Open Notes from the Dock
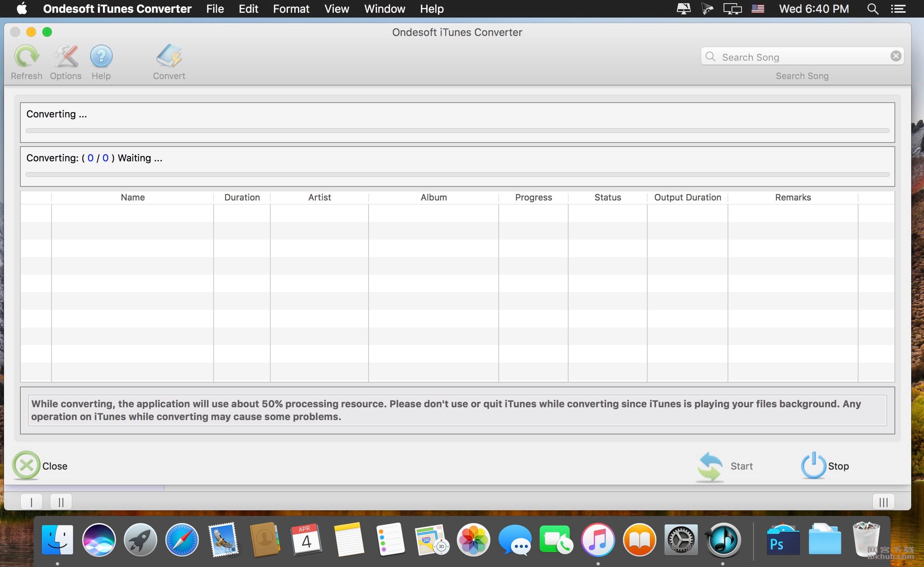The width and height of the screenshot is (924, 567). pyautogui.click(x=349, y=540)
